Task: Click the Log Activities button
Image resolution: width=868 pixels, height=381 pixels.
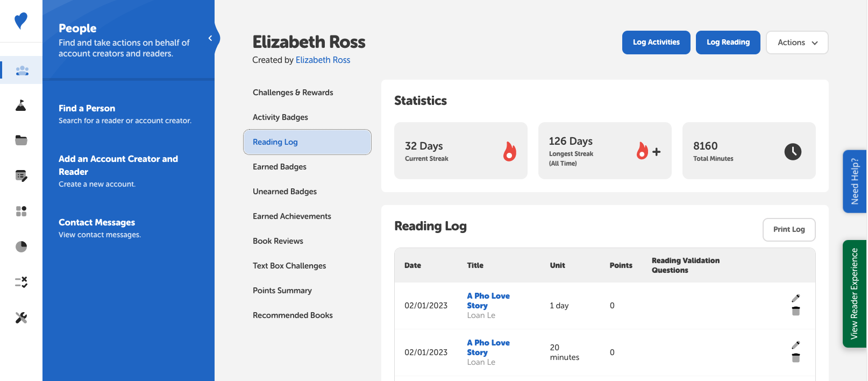Action: click(656, 43)
